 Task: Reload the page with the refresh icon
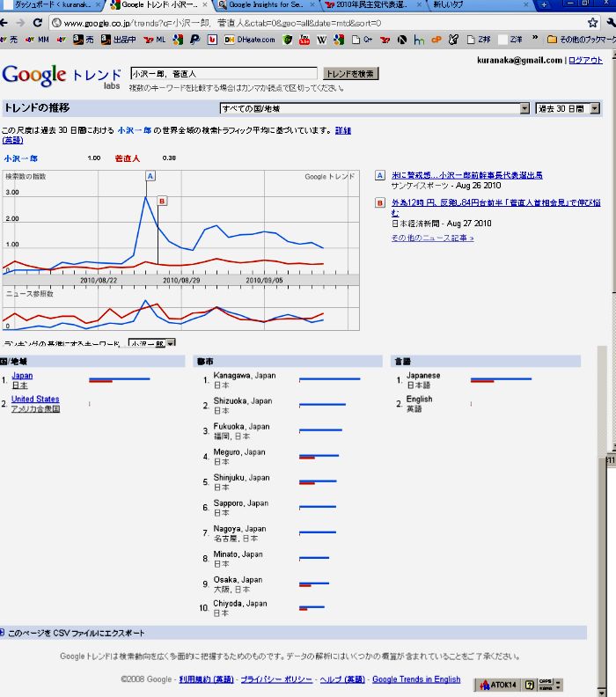[37, 23]
